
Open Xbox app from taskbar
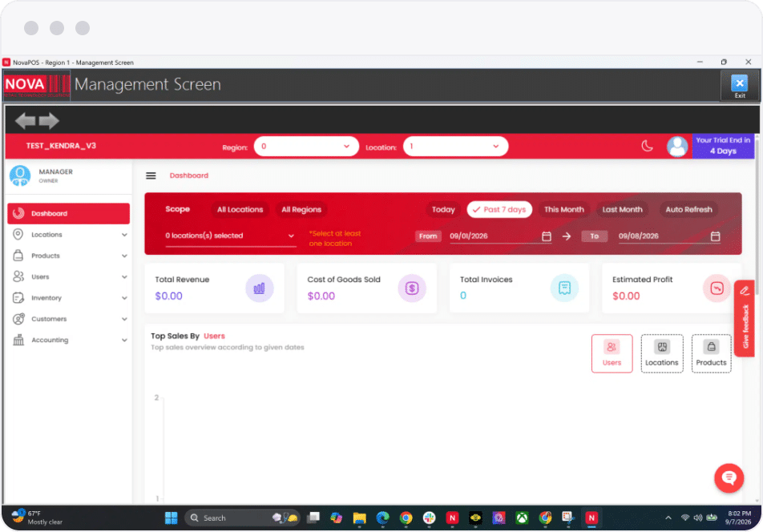point(522,518)
